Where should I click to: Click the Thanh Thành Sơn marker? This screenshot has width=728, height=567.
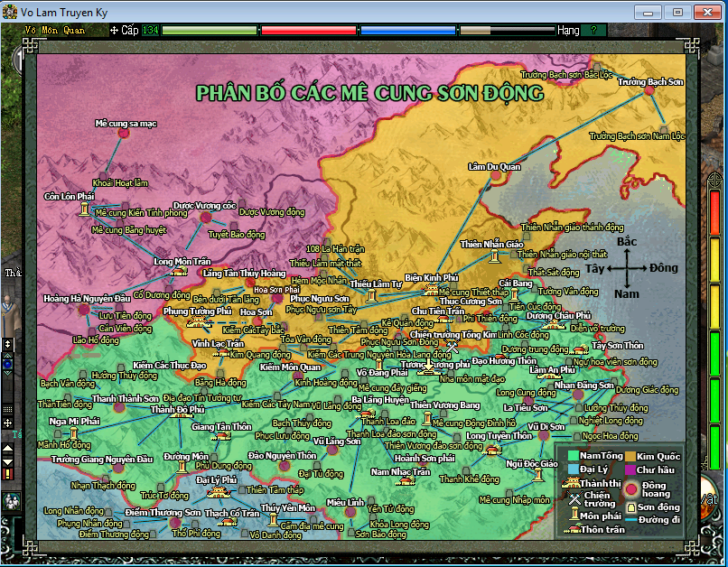(x=119, y=407)
